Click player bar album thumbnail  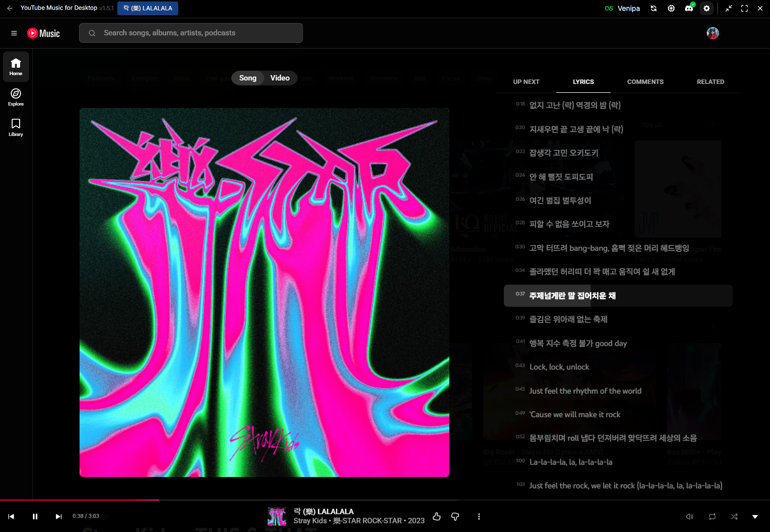pos(277,516)
